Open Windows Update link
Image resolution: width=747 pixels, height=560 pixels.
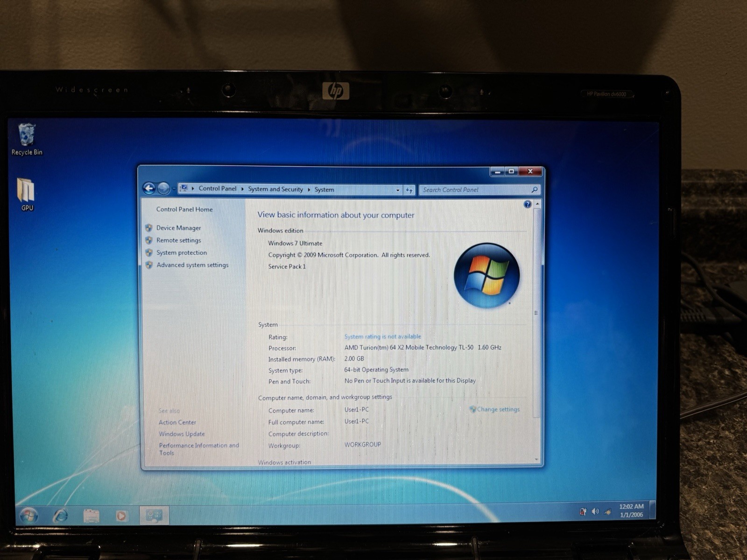point(182,434)
